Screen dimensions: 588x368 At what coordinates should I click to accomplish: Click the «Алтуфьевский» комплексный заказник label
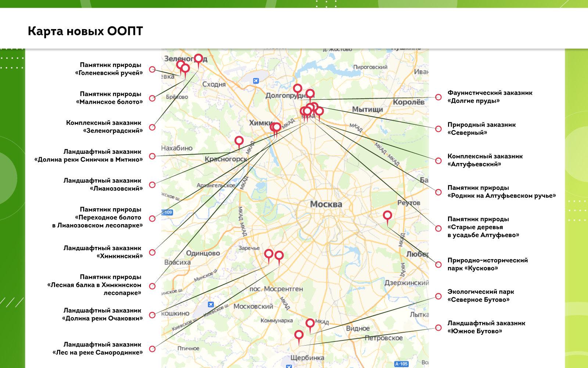[485, 160]
